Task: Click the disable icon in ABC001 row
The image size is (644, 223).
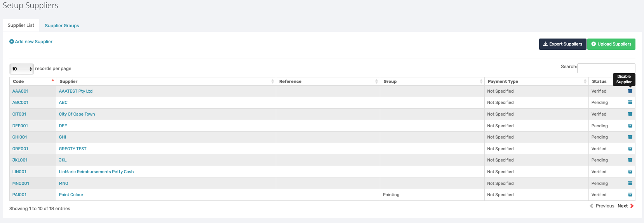Action: point(630,102)
